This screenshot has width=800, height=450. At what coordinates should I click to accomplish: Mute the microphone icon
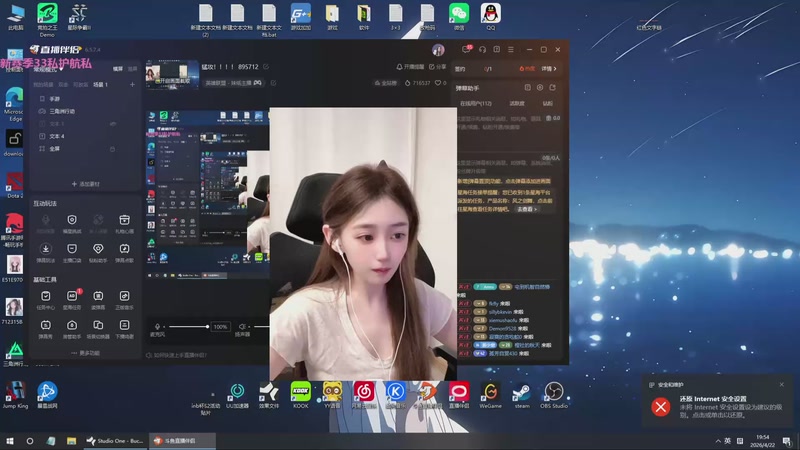pyautogui.click(x=157, y=327)
